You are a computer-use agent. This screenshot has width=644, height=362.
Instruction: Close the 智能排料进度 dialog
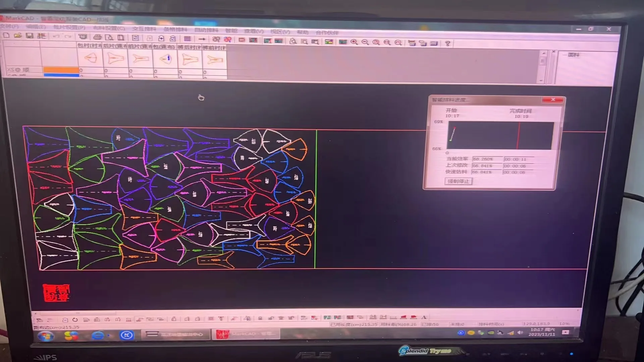pos(553,100)
